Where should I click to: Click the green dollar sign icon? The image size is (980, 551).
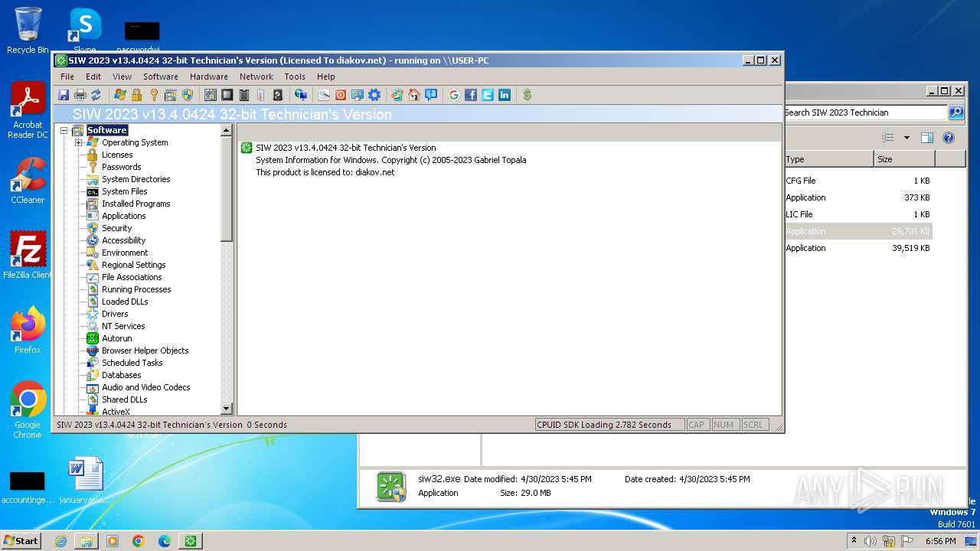click(x=528, y=95)
